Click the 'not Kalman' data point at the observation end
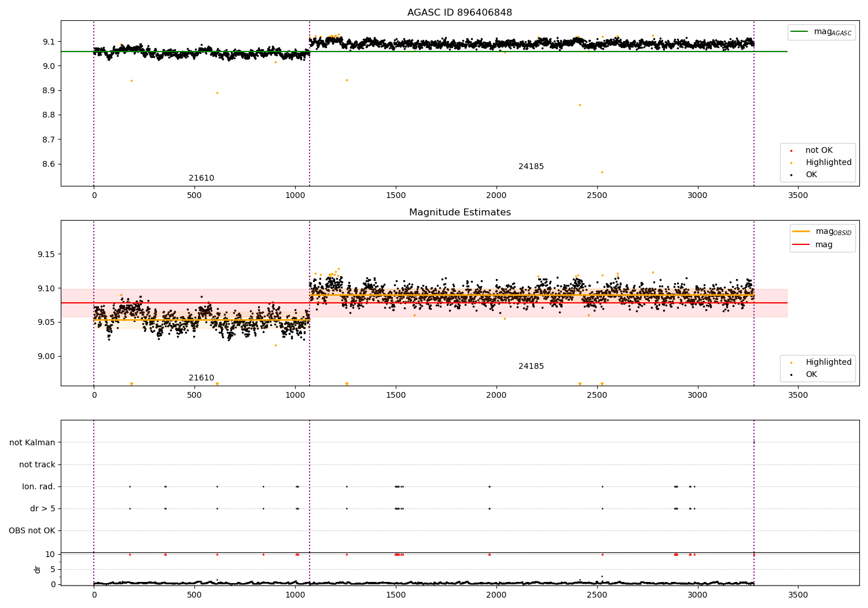The height and width of the screenshot is (608, 868). [x=753, y=442]
